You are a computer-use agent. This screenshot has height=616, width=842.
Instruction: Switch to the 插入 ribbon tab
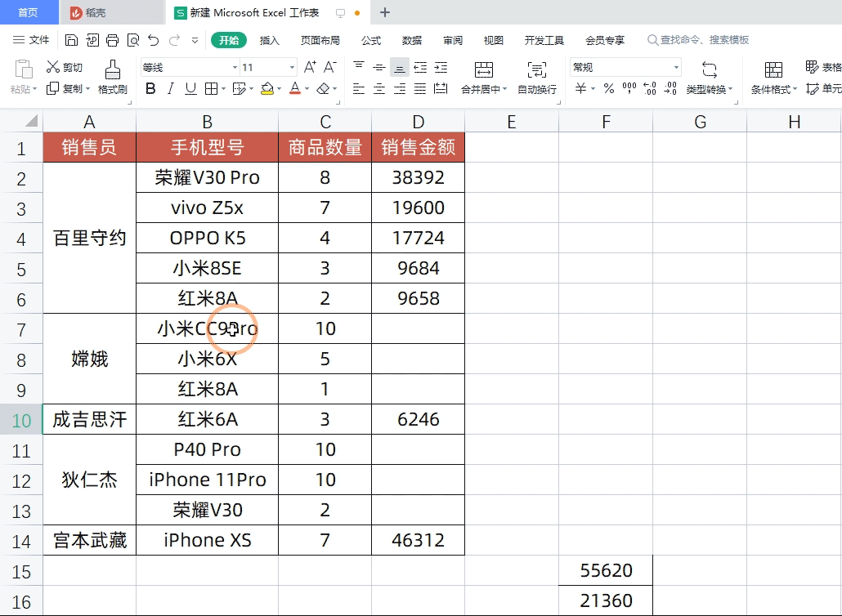[x=271, y=39]
